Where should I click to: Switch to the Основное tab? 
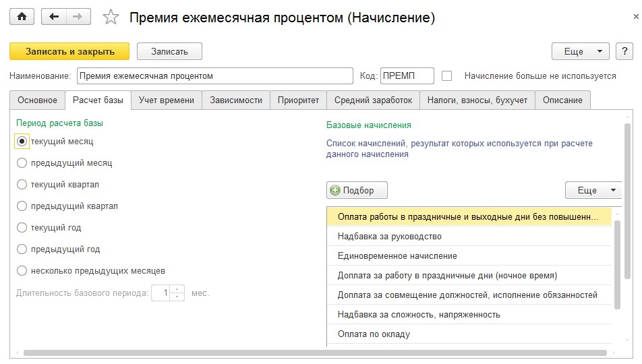tap(37, 100)
